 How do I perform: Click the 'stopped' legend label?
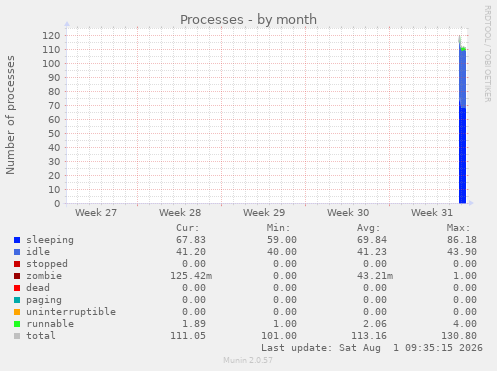click(x=47, y=264)
